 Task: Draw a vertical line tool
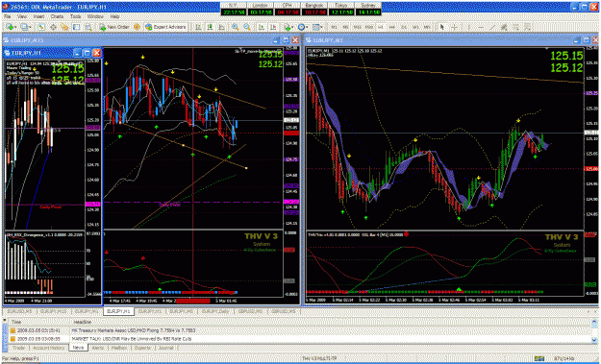(x=468, y=27)
